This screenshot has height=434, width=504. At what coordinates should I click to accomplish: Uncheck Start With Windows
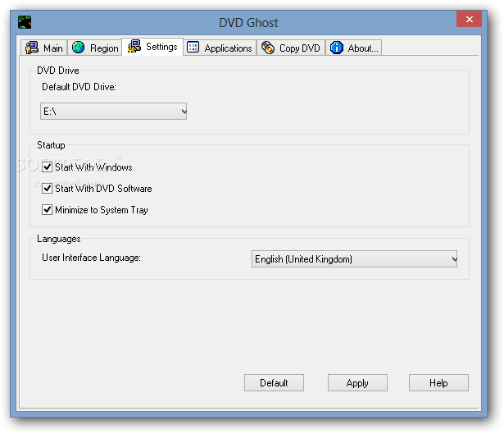[47, 167]
